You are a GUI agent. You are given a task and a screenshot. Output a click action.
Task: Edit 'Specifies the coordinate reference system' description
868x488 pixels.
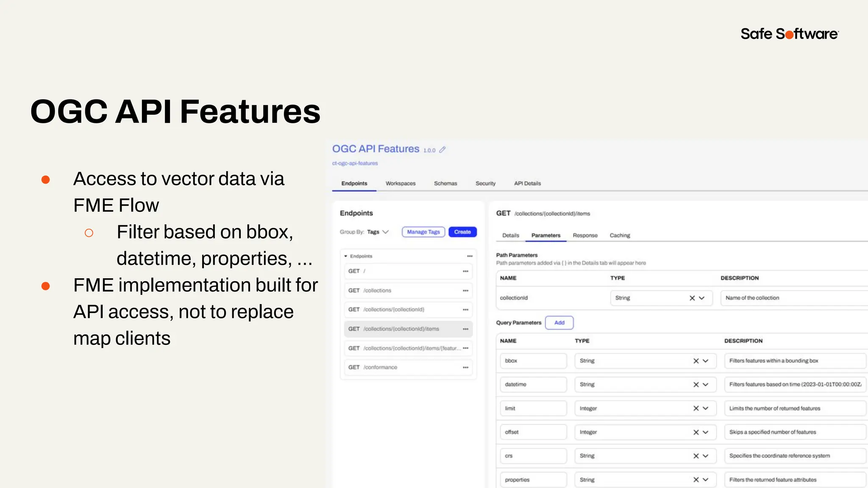point(795,456)
